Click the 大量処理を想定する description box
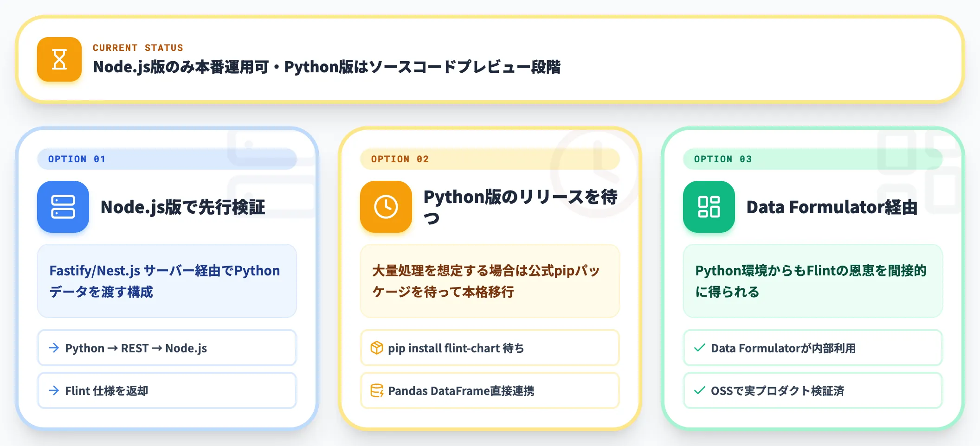This screenshot has width=980, height=446. [490, 281]
